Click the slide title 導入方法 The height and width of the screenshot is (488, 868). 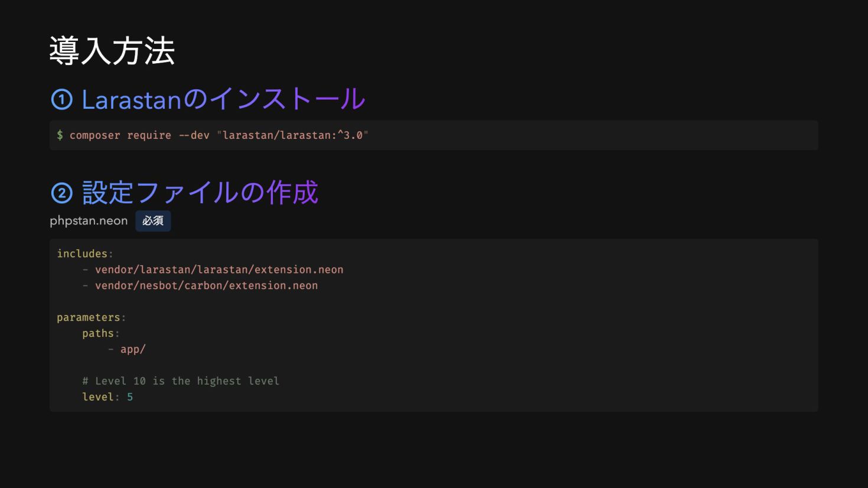click(x=112, y=51)
